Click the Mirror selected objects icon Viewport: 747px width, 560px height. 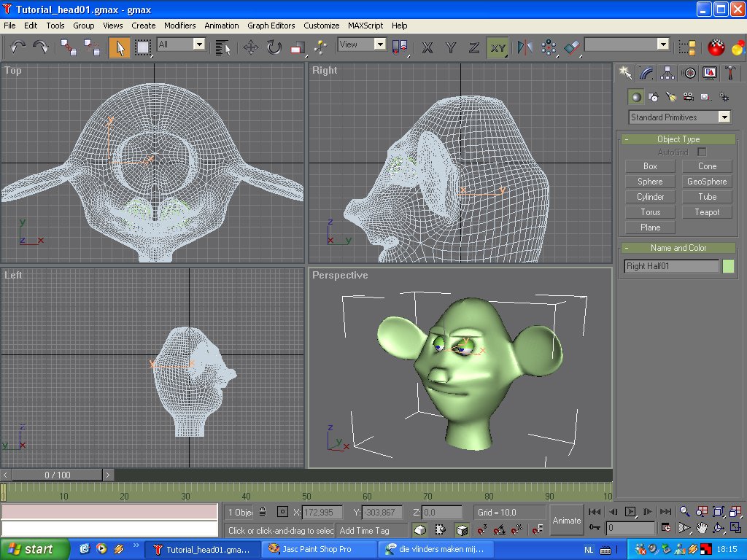[x=525, y=47]
